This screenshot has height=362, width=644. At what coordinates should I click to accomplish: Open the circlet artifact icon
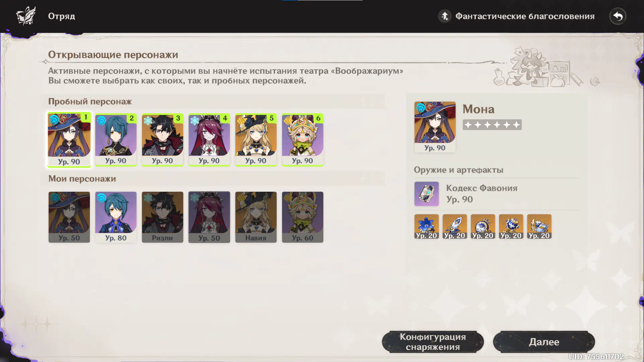pos(539,227)
